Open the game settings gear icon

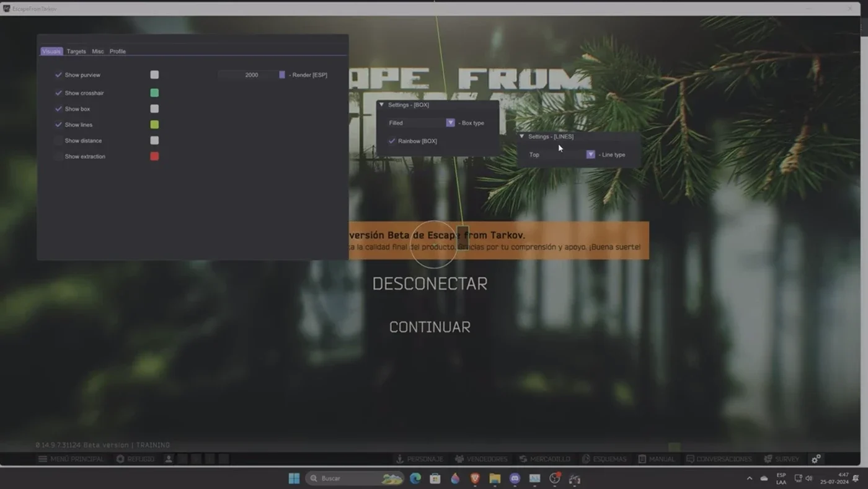tap(816, 459)
